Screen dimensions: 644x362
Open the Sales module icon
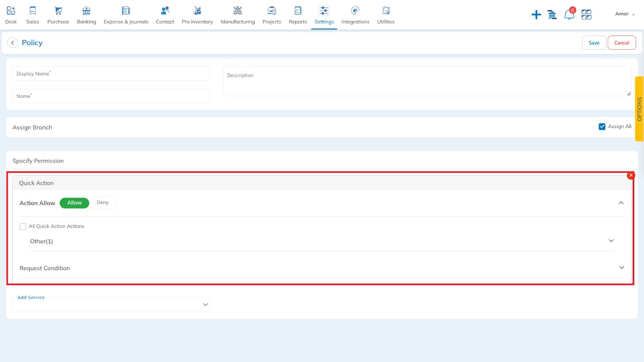(32, 11)
